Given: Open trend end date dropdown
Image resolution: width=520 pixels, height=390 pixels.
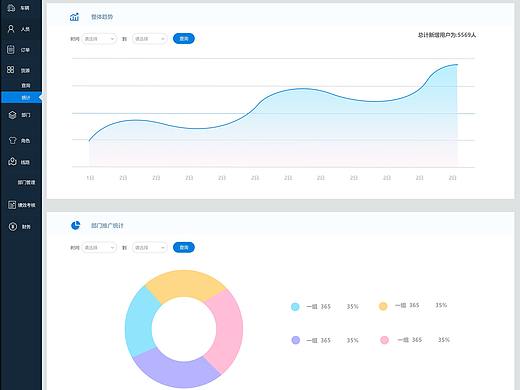Looking at the screenshot, I should (x=150, y=39).
